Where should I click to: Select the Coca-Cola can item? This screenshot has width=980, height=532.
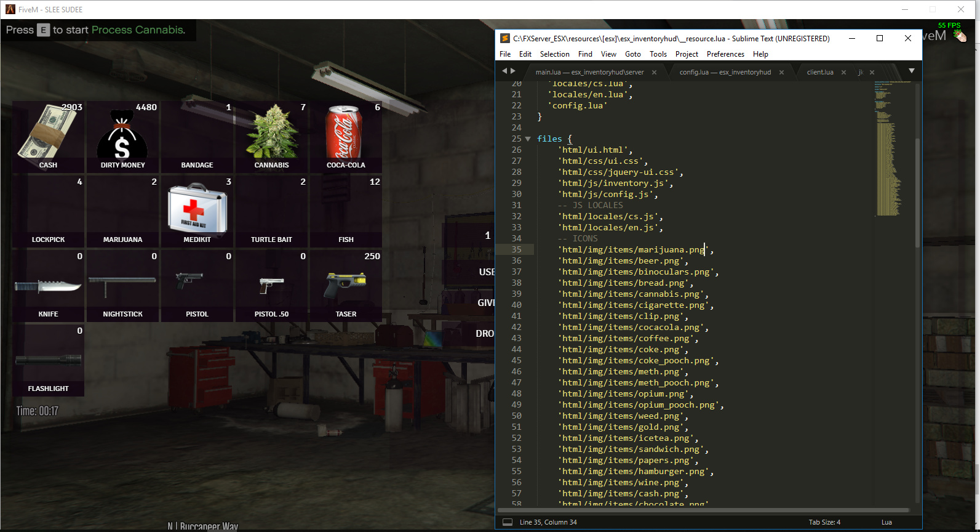click(x=346, y=136)
